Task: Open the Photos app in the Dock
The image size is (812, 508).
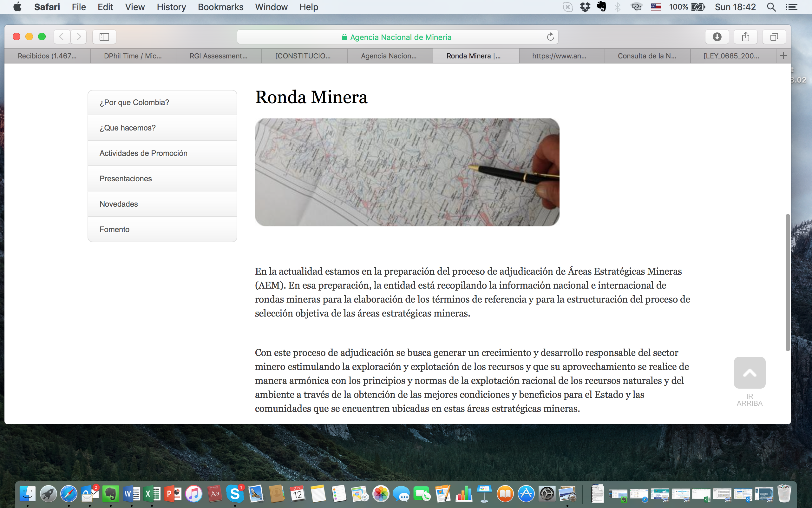Action: coord(381,494)
